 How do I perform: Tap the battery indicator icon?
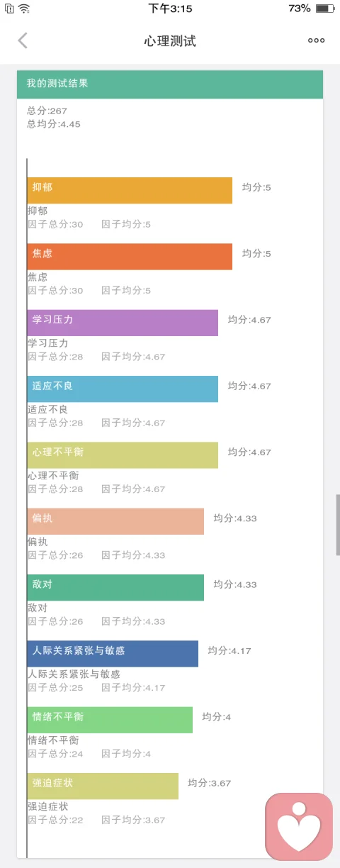tap(324, 9)
